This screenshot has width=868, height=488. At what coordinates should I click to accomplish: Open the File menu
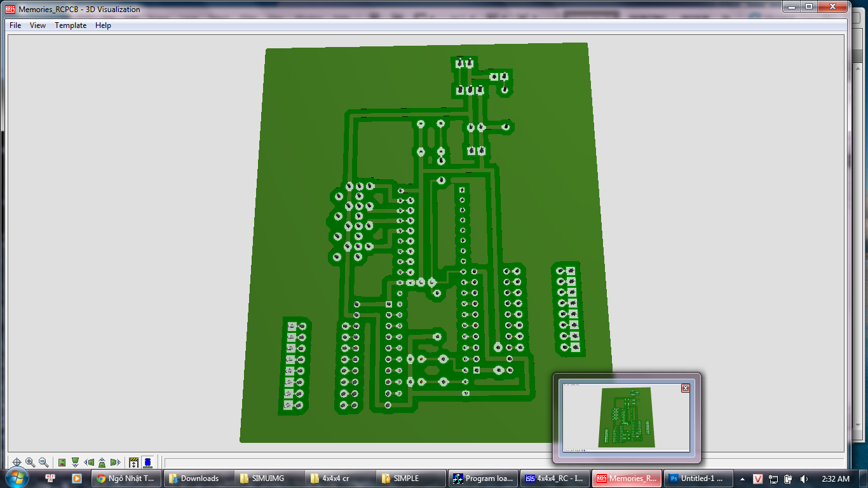(15, 25)
